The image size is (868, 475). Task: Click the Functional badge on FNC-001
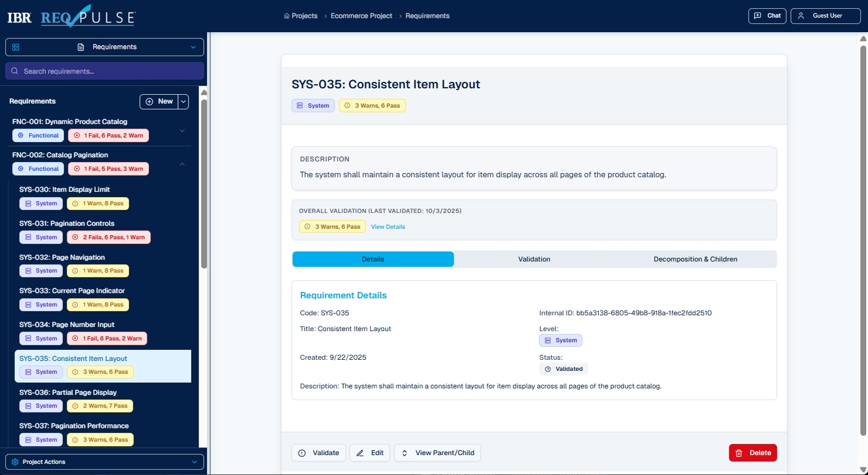(x=37, y=135)
